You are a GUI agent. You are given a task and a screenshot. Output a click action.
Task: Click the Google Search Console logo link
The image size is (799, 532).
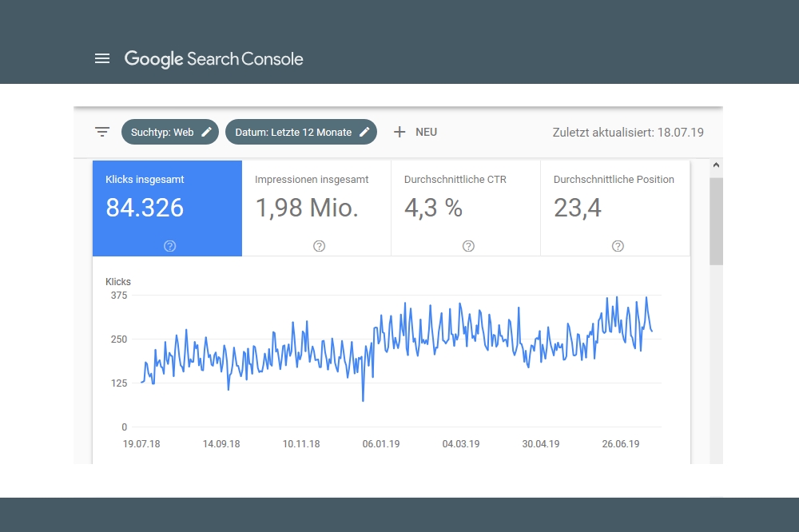pyautogui.click(x=213, y=58)
